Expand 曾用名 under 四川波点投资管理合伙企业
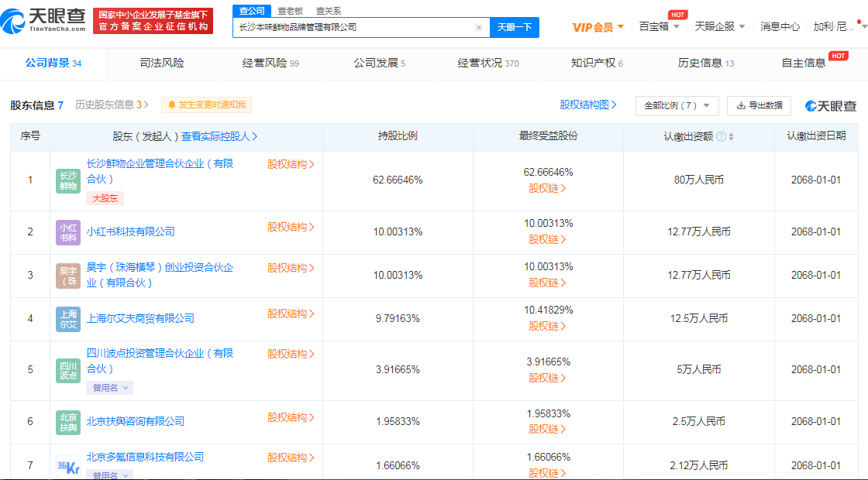The height and width of the screenshot is (480, 868). click(109, 386)
